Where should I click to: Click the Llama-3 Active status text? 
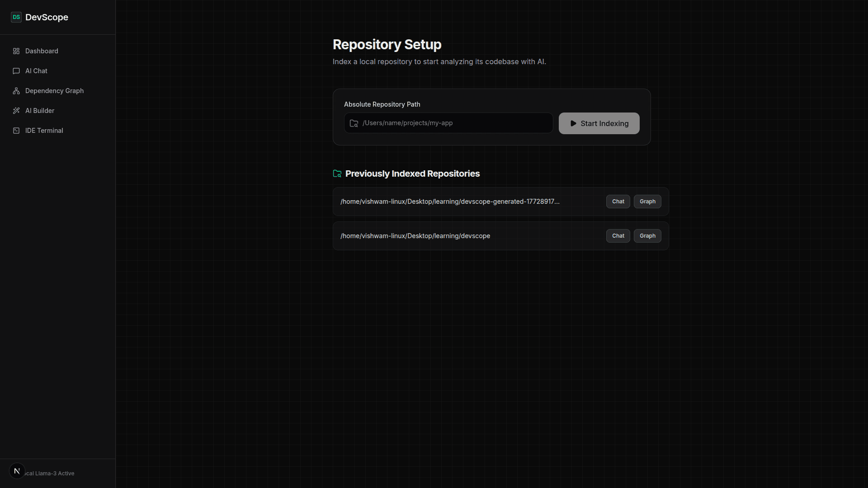click(50, 474)
